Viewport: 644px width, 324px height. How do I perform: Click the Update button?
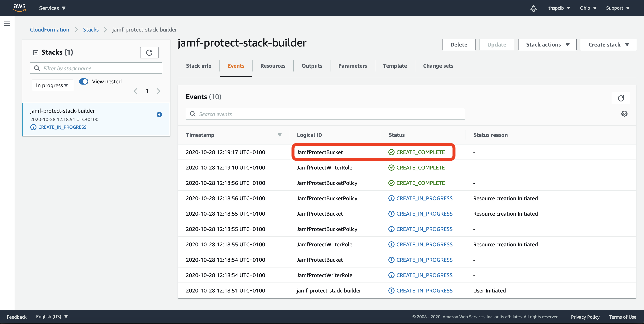point(496,45)
